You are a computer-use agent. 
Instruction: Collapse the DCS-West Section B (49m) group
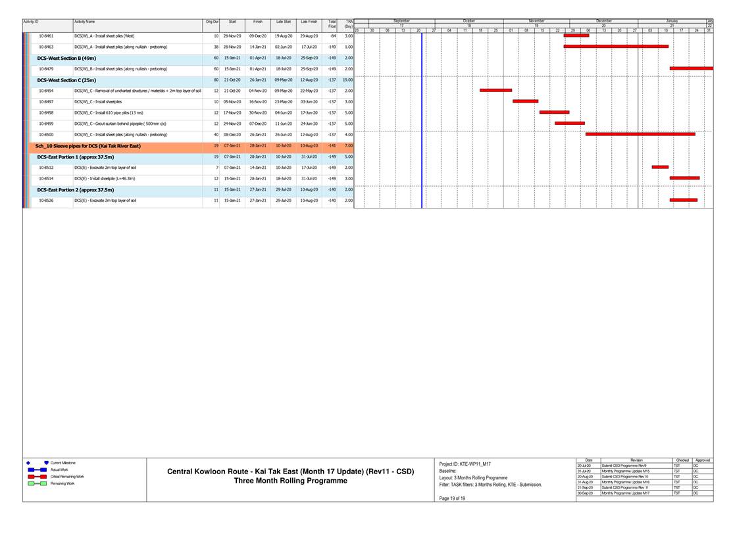(67, 58)
